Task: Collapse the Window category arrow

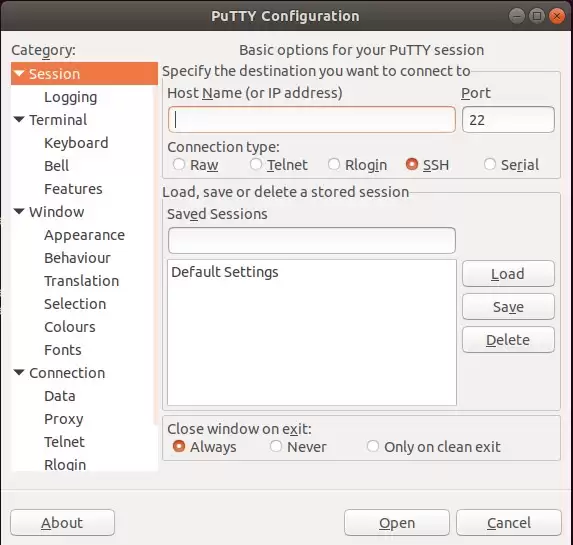Action: click(19, 211)
